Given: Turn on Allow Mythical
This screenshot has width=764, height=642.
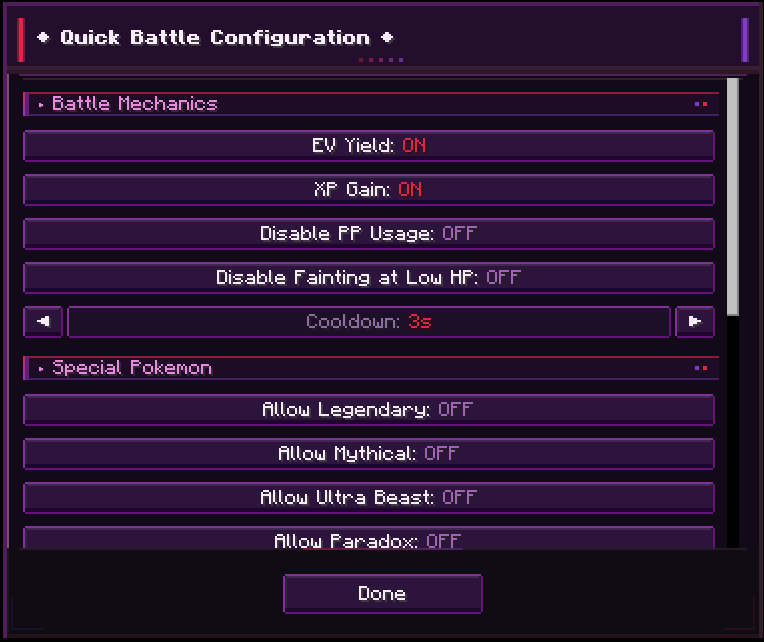Looking at the screenshot, I should point(369,453).
